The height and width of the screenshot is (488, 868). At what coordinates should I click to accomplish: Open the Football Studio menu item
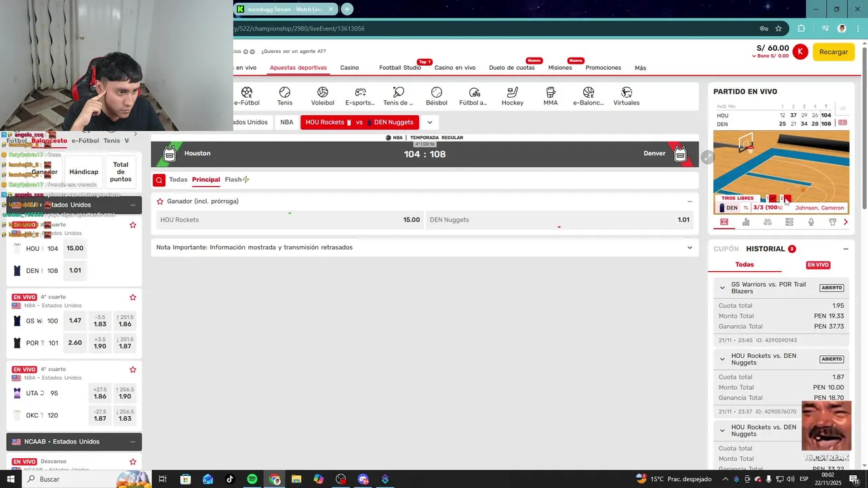(400, 68)
